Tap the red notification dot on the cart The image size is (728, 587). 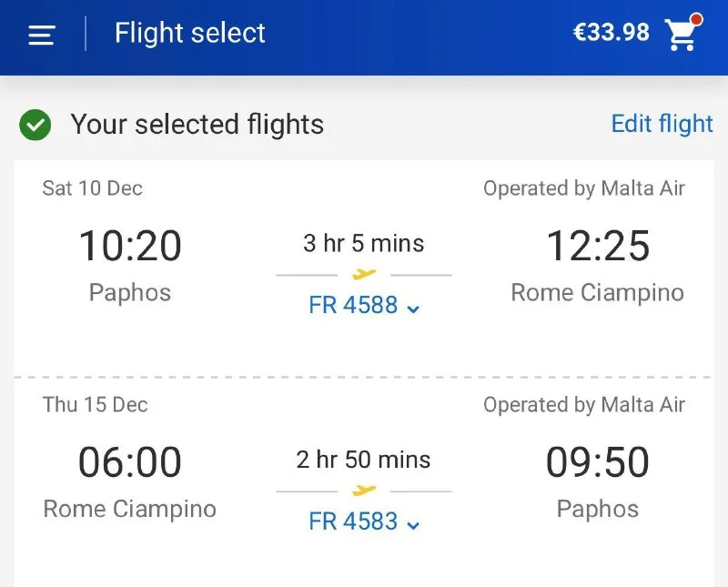click(x=696, y=19)
